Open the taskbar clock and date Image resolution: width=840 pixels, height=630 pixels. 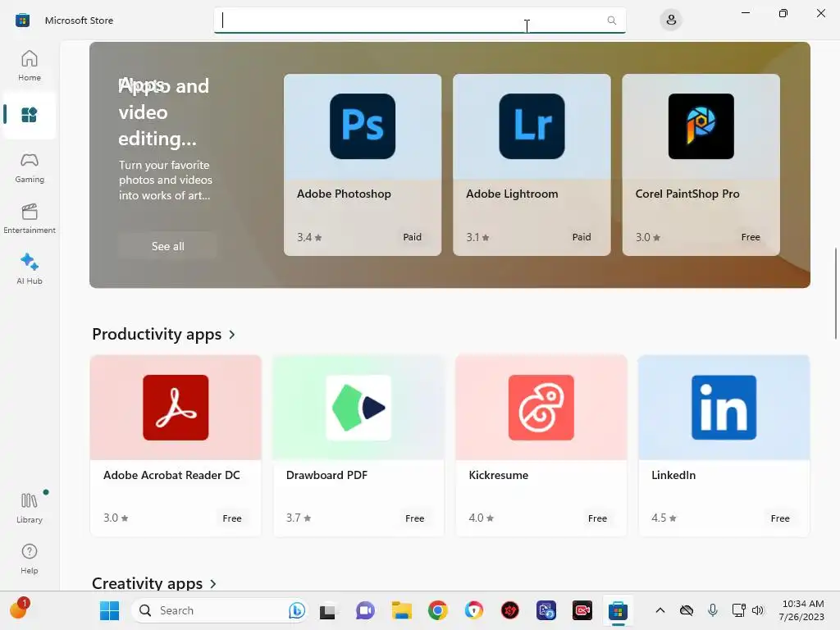pyautogui.click(x=802, y=610)
